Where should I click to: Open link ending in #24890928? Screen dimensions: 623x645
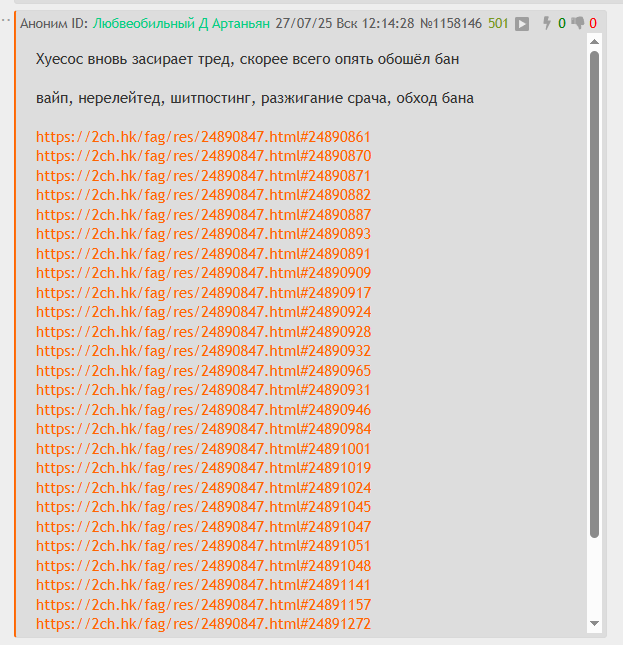coord(204,332)
